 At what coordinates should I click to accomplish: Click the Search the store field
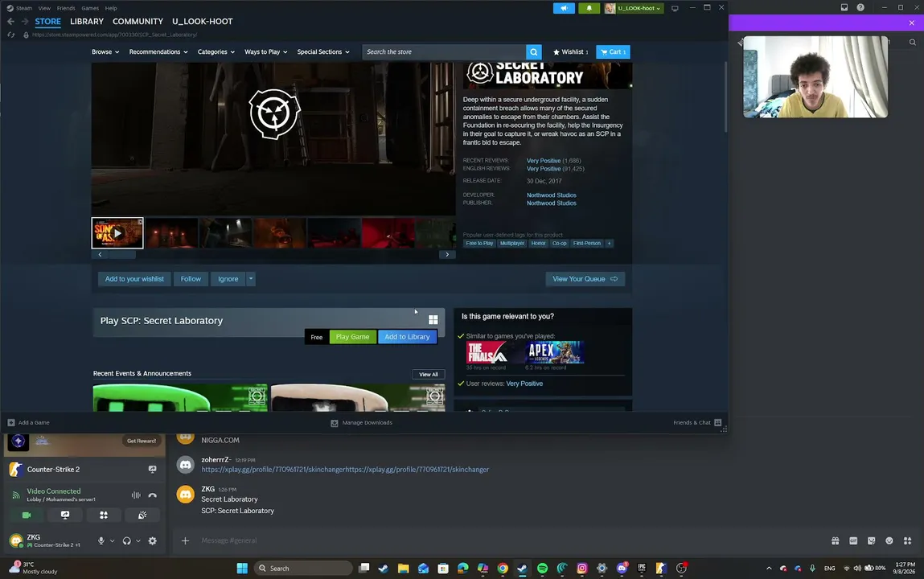pyautogui.click(x=445, y=51)
